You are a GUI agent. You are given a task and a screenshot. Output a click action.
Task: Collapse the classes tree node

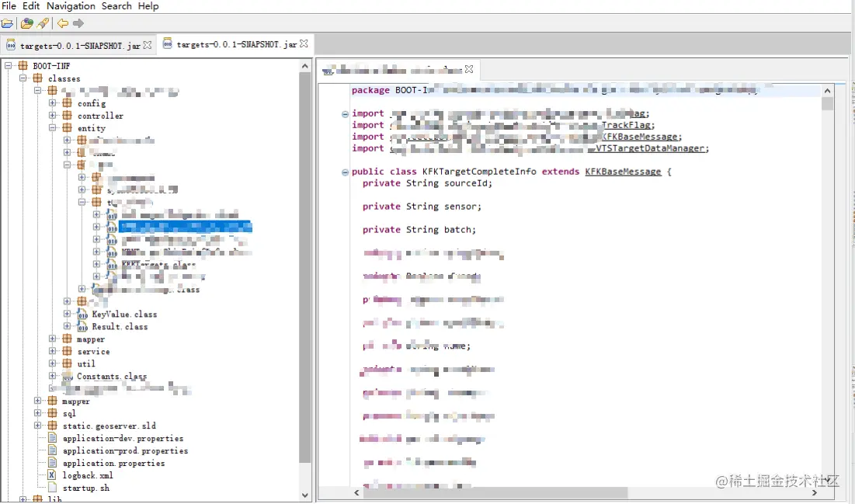coord(22,78)
